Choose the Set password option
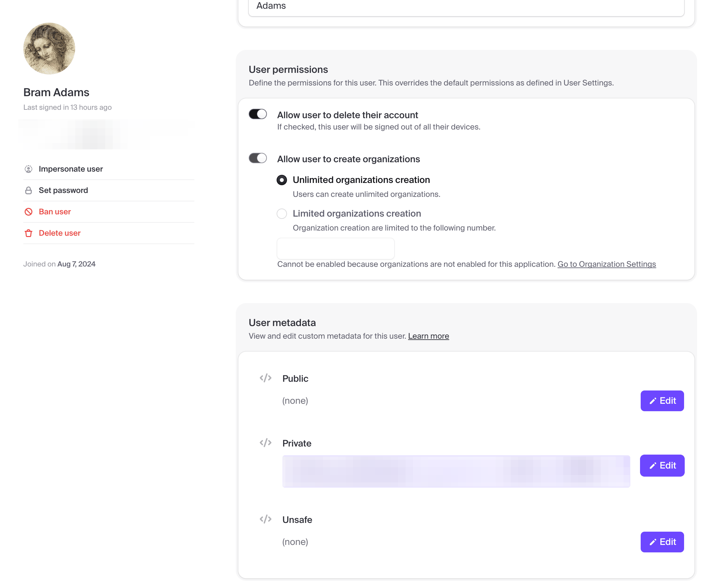 pos(63,190)
